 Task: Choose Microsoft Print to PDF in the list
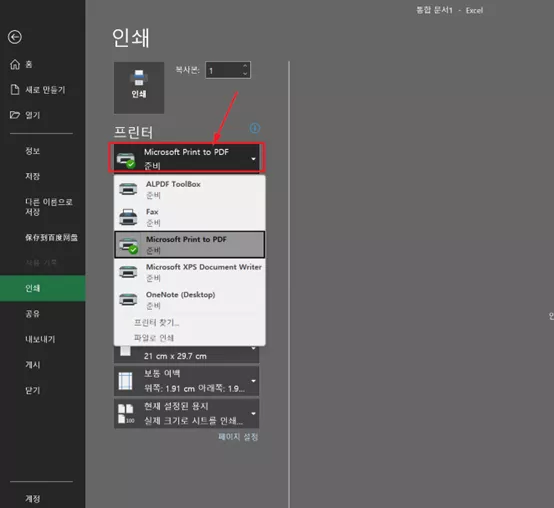189,244
